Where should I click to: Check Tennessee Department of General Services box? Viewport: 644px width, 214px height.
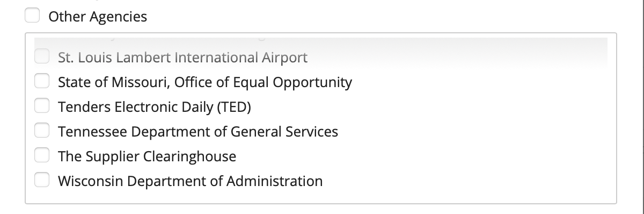42,131
